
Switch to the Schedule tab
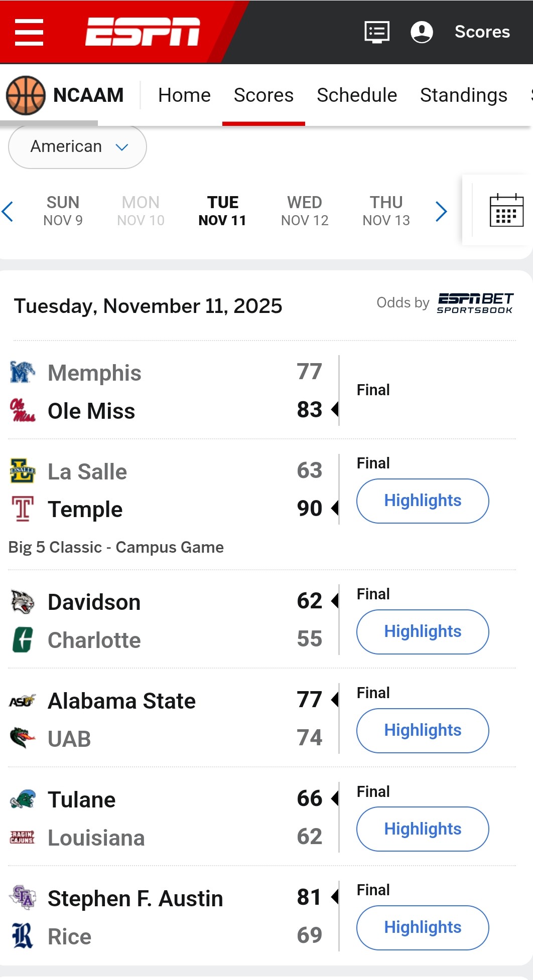(357, 95)
